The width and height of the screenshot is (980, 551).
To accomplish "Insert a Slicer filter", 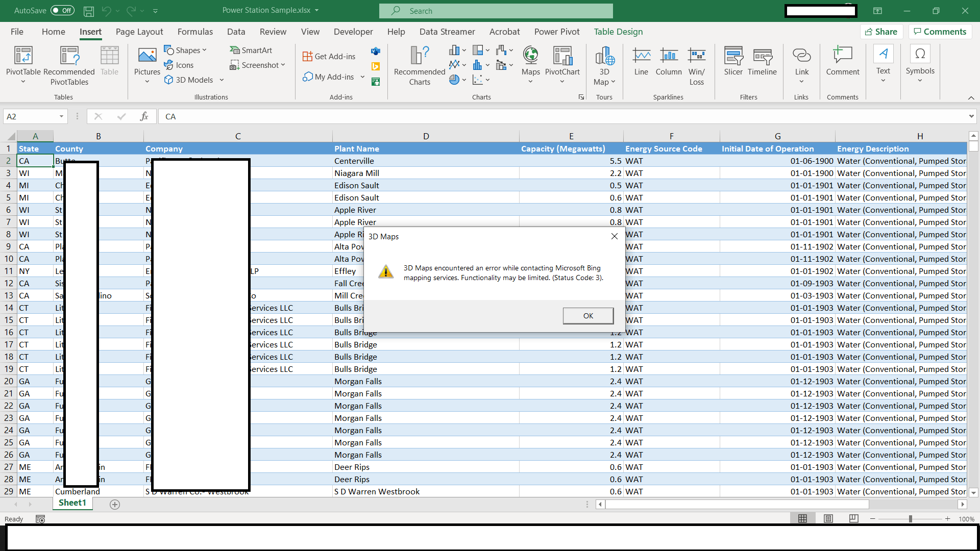I will point(733,56).
